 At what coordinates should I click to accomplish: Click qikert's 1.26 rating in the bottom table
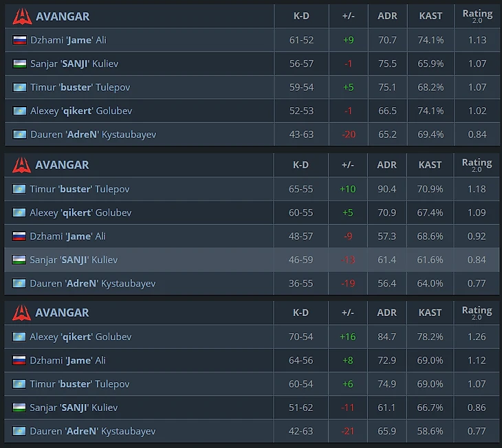[477, 337]
